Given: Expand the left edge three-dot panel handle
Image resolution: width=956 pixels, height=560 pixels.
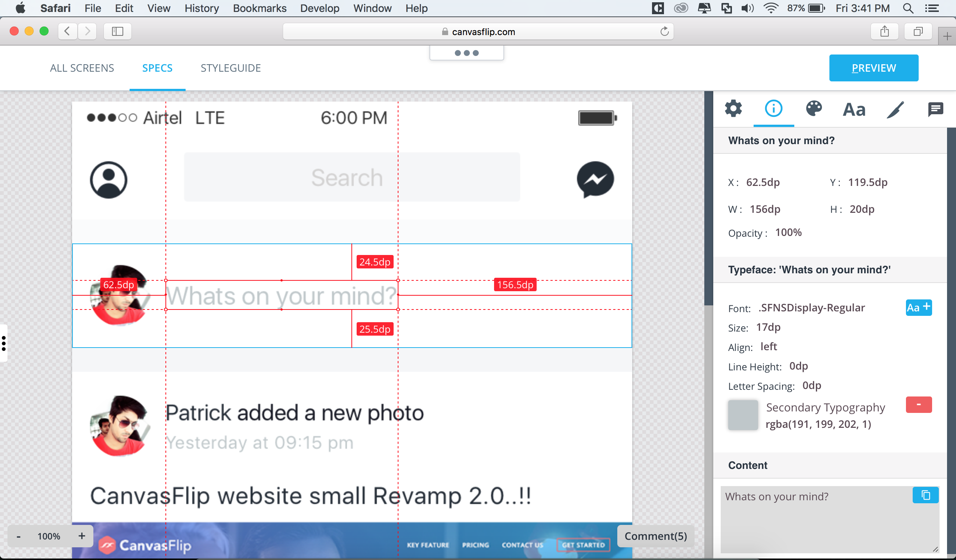Looking at the screenshot, I should pos(4,343).
